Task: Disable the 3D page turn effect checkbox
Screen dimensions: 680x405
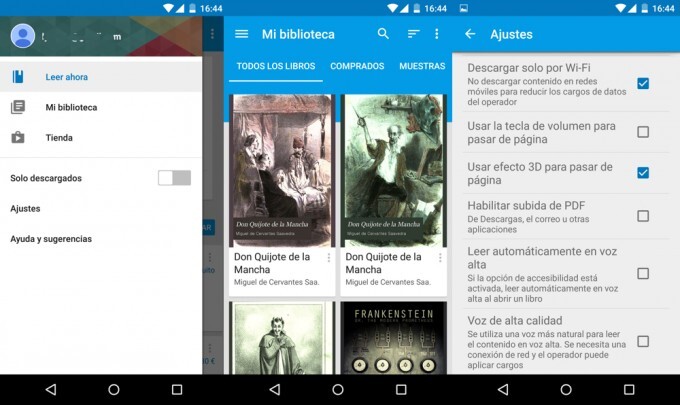Action: [x=643, y=173]
